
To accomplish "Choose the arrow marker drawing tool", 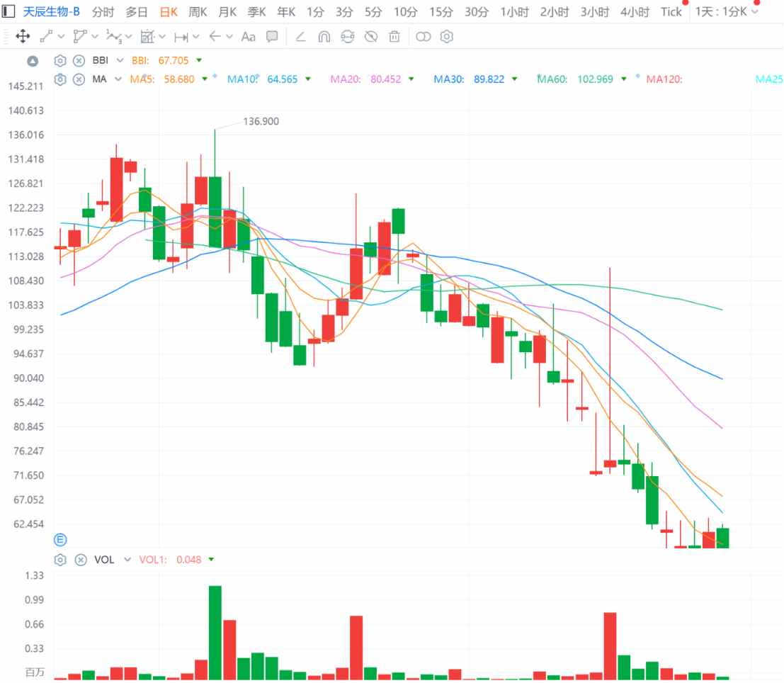I will click(215, 37).
